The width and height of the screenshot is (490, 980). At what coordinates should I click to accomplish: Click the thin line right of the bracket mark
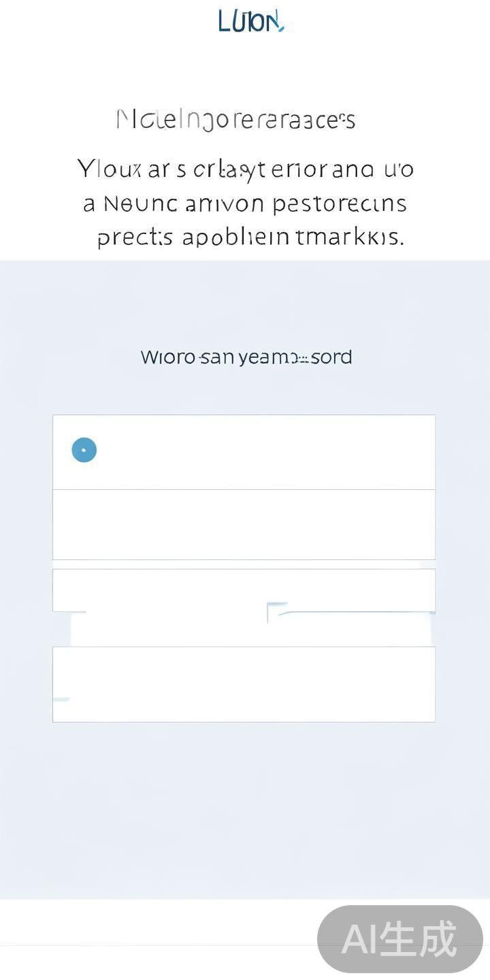tap(354, 613)
